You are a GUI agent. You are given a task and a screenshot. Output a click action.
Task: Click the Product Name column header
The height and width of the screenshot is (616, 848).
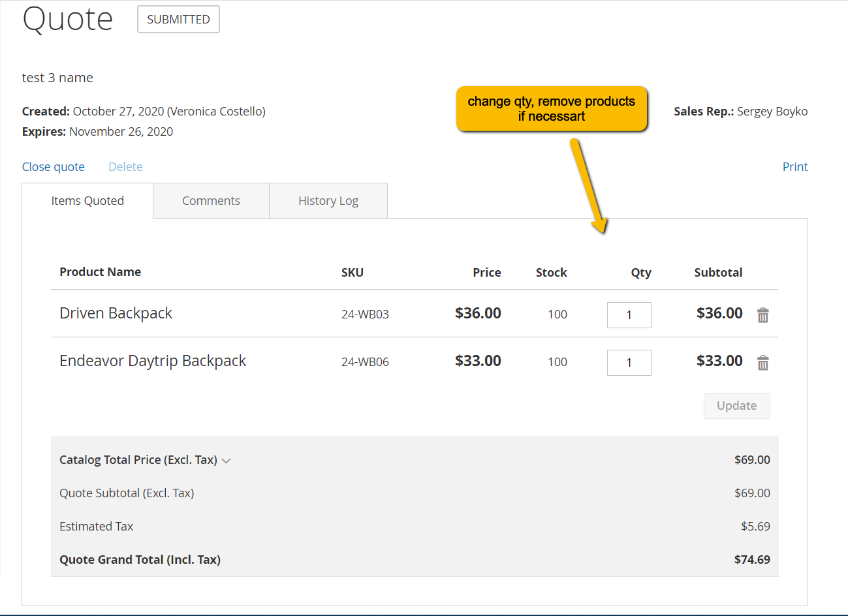(100, 272)
